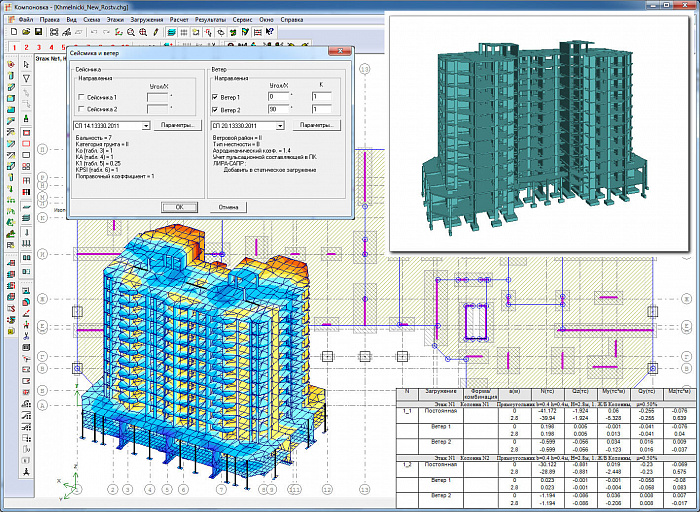Uncheck the Ветер 1 checkbox
This screenshot has height=512, width=700.
tap(215, 97)
